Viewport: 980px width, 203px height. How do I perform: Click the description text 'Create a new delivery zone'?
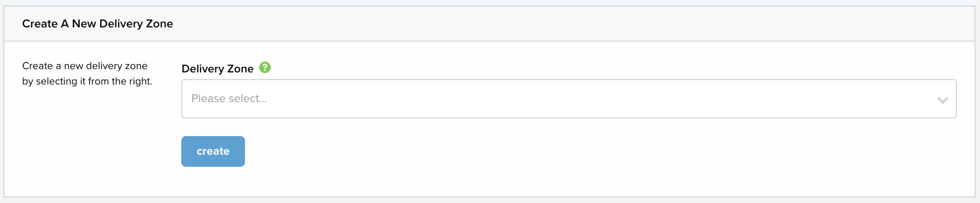[85, 66]
